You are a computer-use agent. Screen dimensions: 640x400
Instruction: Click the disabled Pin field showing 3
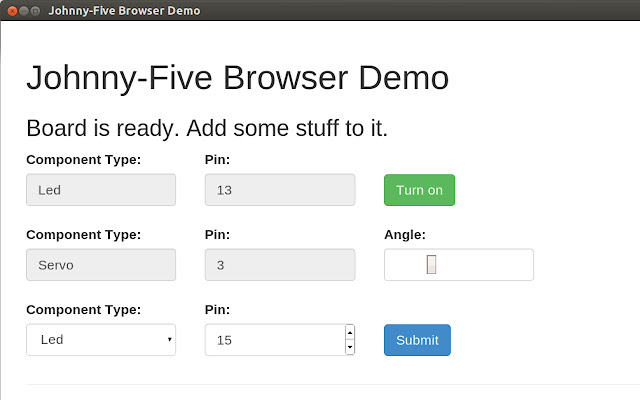tap(280, 265)
